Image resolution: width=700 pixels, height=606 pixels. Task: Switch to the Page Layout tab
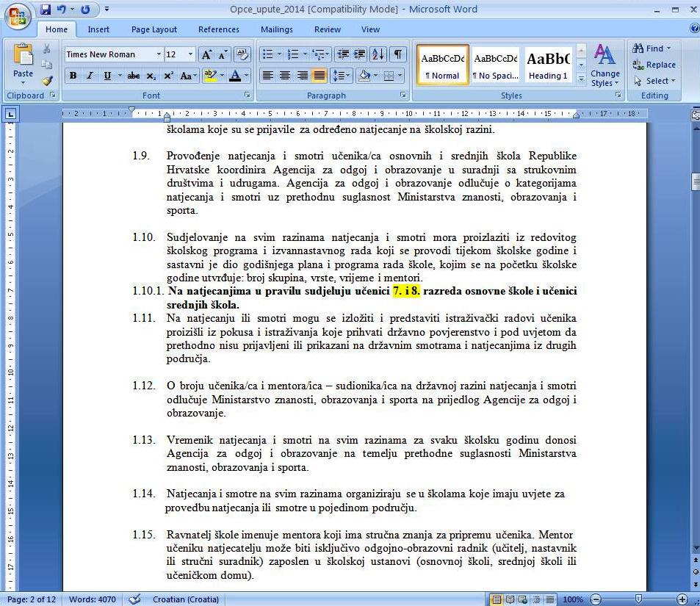coord(154,29)
